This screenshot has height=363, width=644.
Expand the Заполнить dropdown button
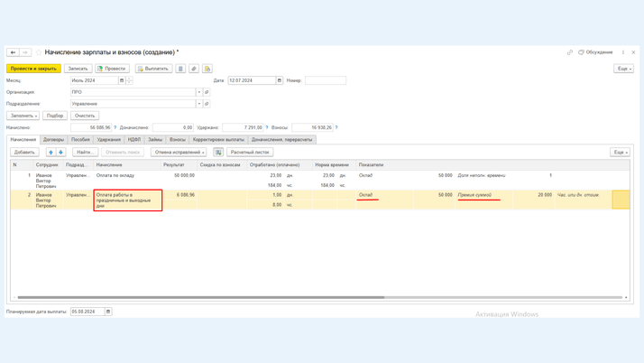[23, 116]
